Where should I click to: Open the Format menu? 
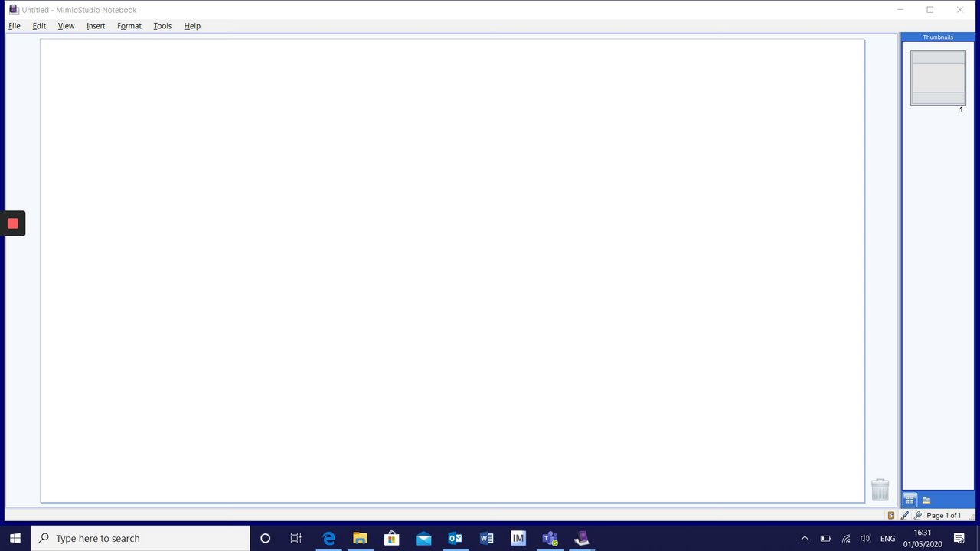[x=129, y=26]
